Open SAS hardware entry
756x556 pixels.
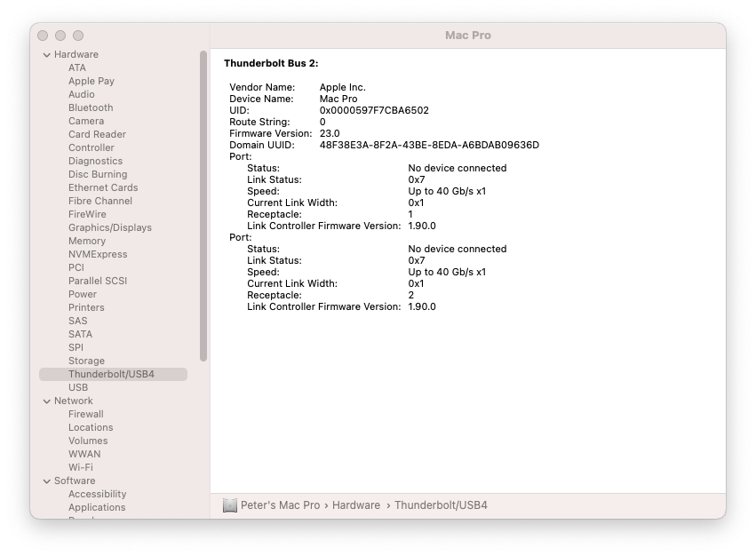[x=77, y=322]
